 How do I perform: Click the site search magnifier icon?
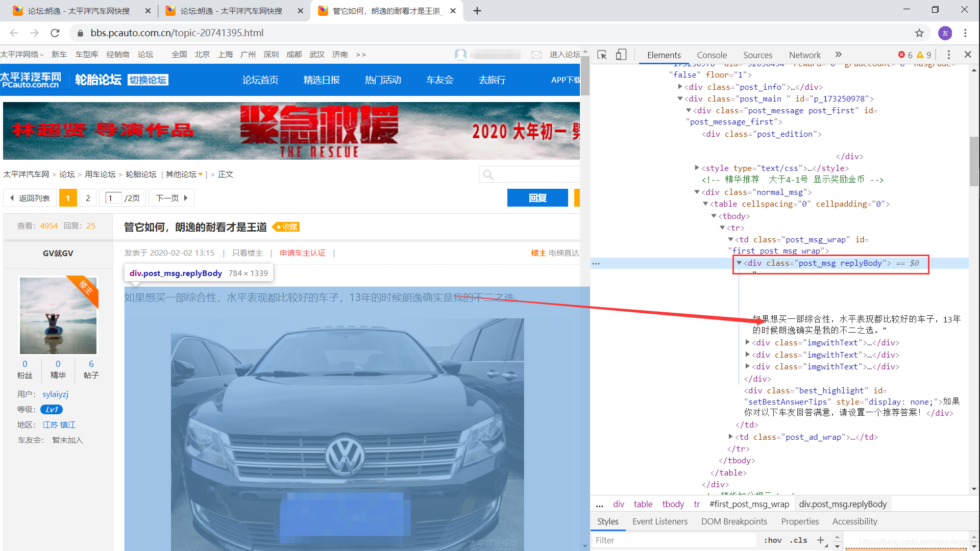pyautogui.click(x=488, y=174)
